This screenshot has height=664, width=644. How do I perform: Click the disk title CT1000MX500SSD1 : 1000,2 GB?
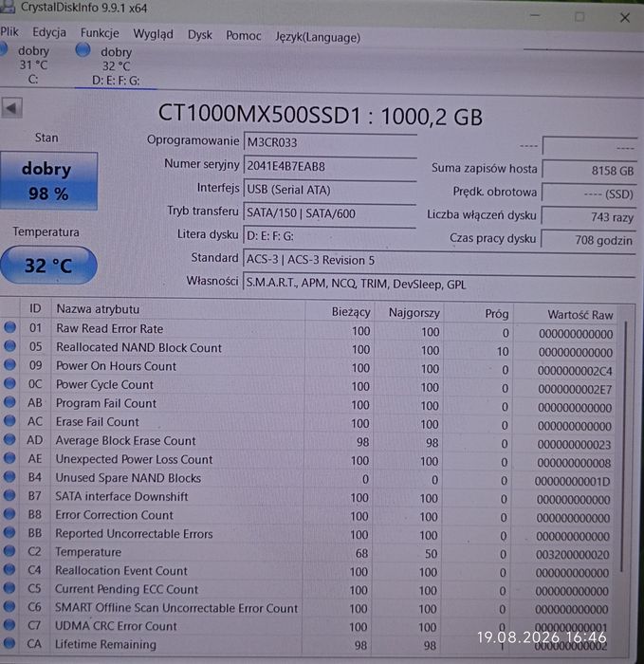[x=320, y=115]
